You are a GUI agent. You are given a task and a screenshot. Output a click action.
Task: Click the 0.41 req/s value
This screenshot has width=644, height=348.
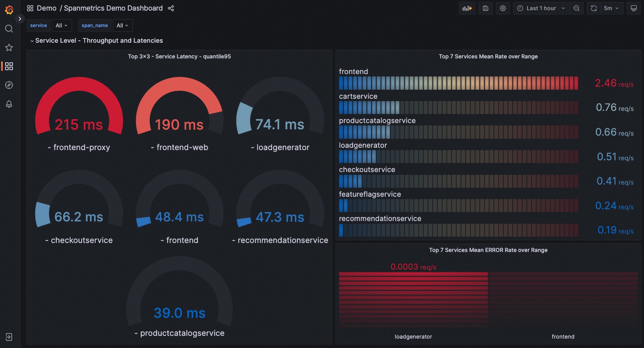[615, 181]
